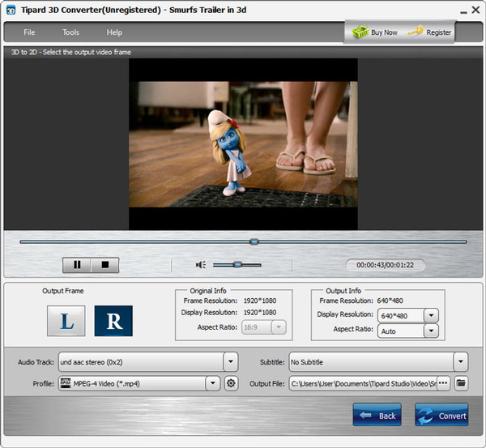Open the Tools menu
Viewport: 486px width, 448px height.
[70, 32]
